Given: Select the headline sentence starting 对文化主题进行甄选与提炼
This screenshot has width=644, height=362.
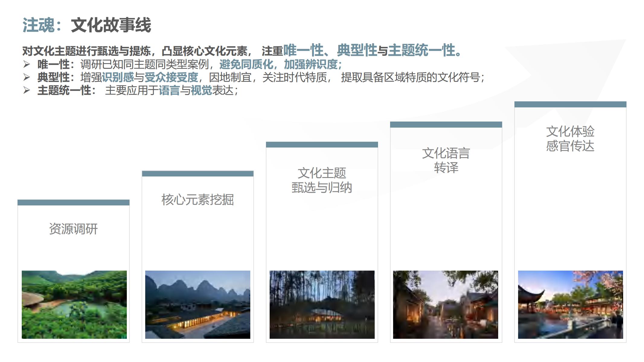Looking at the screenshot, I should coord(242,50).
